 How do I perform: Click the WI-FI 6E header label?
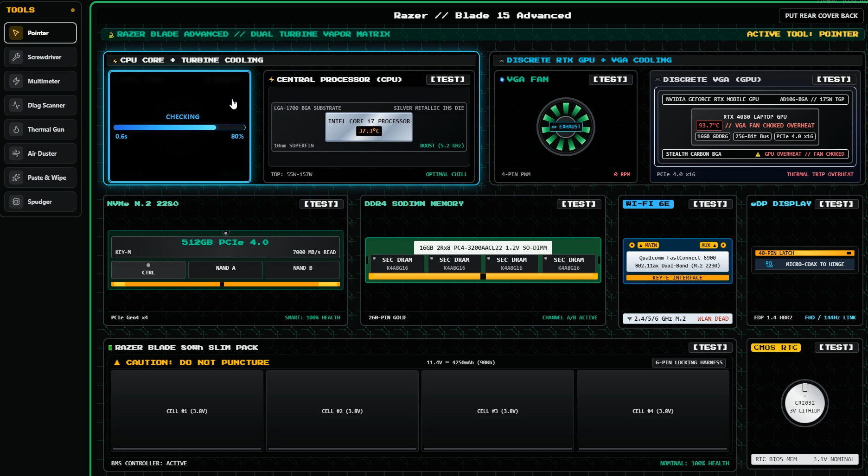pos(648,204)
